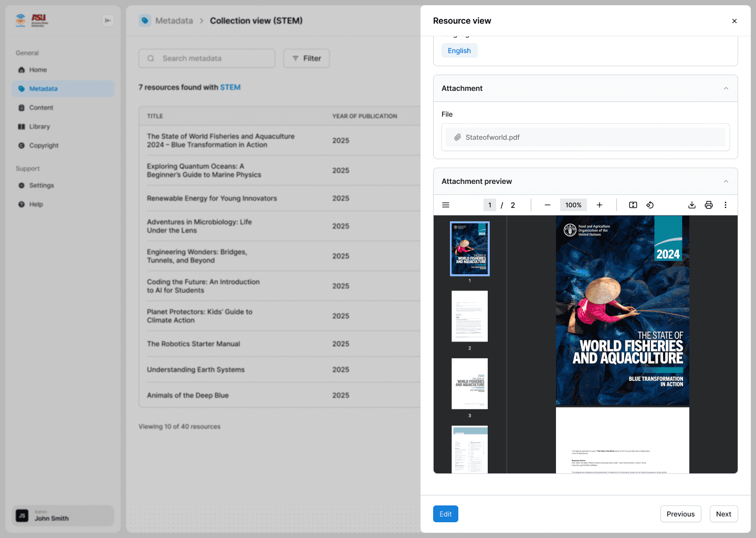
Task: Open 'The State of World Fisheries' row
Action: tap(280, 140)
